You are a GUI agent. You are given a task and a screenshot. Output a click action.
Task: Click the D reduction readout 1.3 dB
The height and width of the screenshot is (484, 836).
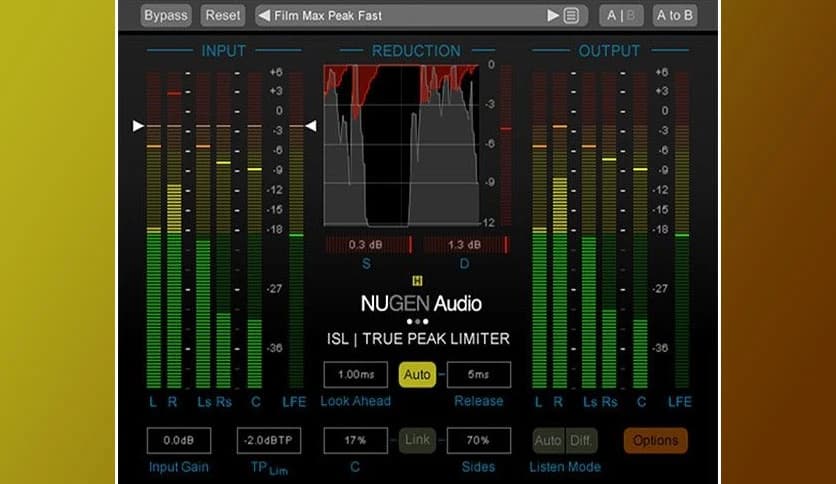pyautogui.click(x=465, y=245)
